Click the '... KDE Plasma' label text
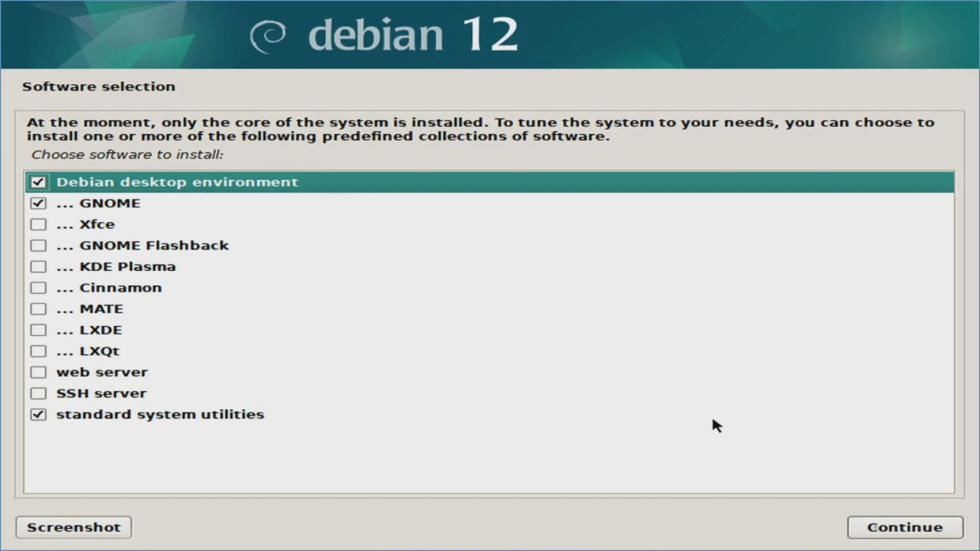980x551 pixels. [116, 267]
